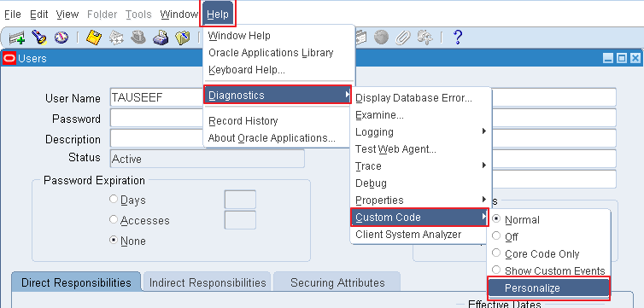This screenshot has height=308, width=644.
Task: Click the Next Step toolbar icon
Action: 116,38
